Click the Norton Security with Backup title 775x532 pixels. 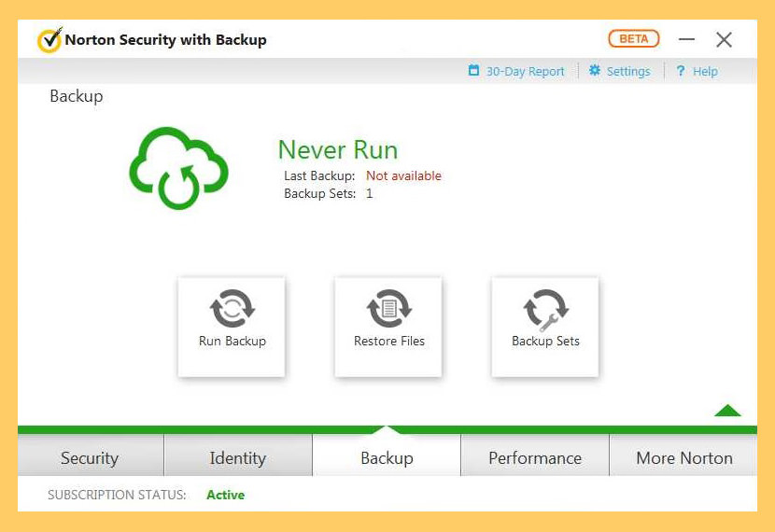165,39
